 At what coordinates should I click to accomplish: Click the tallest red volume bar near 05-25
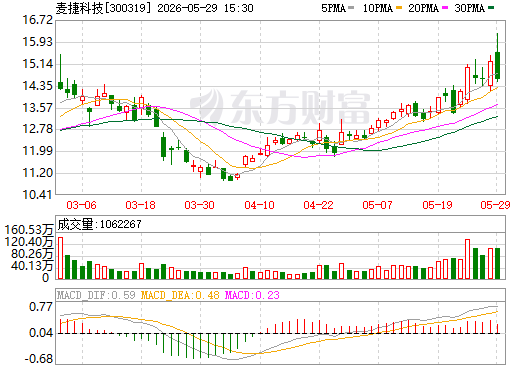coord(467,259)
